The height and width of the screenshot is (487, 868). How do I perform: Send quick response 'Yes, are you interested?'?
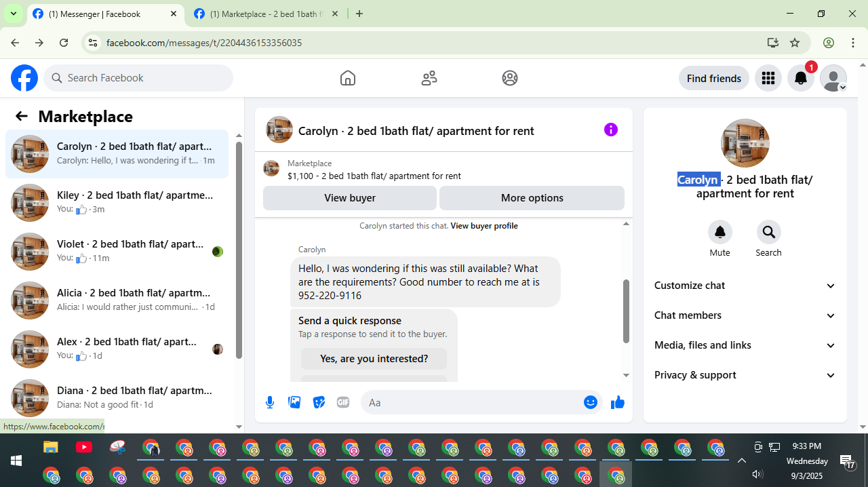374,359
